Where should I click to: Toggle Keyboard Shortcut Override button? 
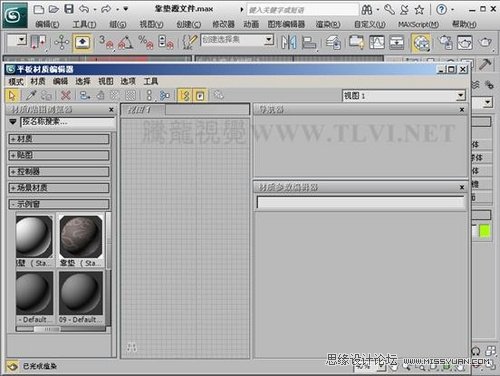(x=82, y=42)
